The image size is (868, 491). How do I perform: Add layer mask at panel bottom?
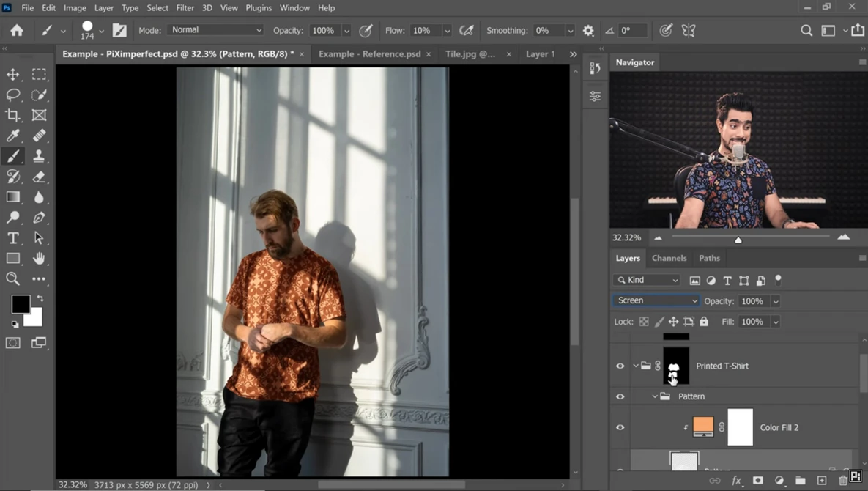tap(758, 481)
